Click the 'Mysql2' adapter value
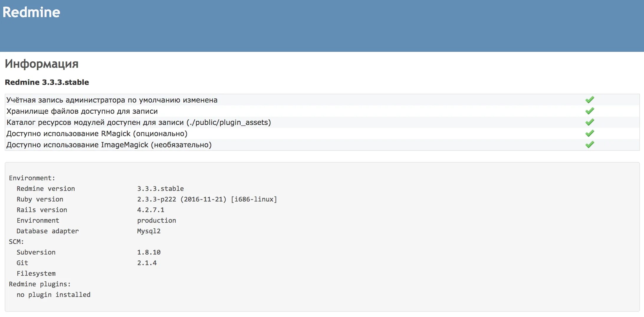This screenshot has height=317, width=644. 149,231
